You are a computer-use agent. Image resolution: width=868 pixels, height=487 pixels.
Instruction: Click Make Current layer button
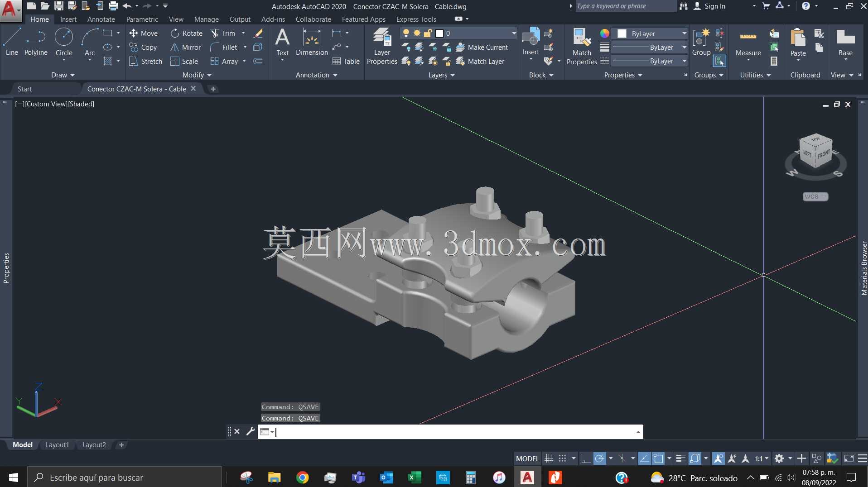tap(482, 47)
